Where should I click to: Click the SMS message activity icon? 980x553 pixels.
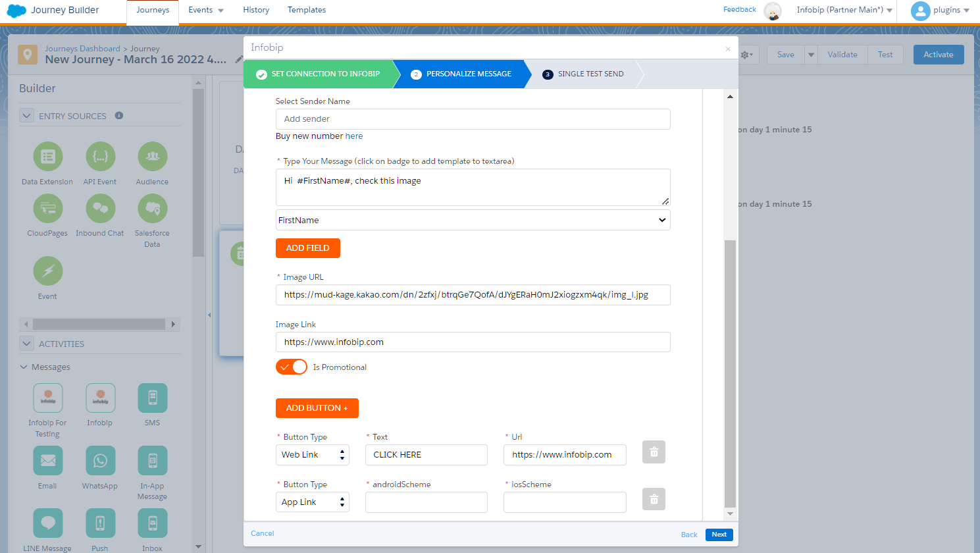[x=152, y=398]
